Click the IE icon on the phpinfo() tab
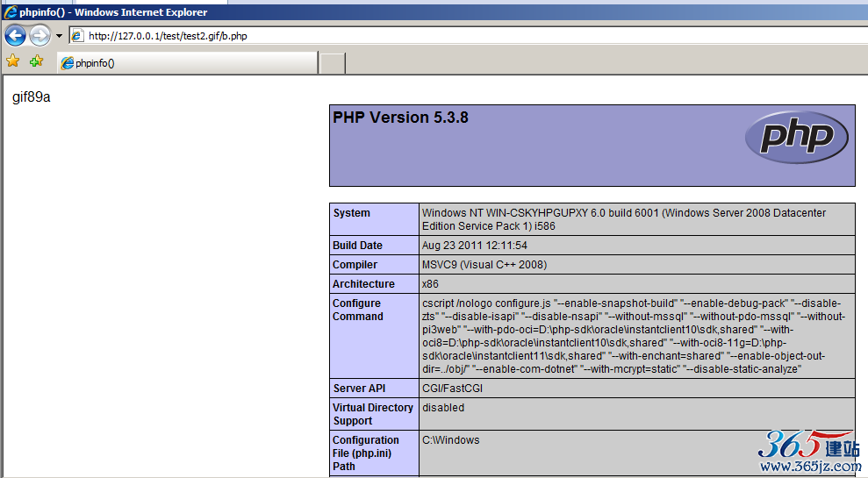This screenshot has height=478, width=868. tap(67, 63)
